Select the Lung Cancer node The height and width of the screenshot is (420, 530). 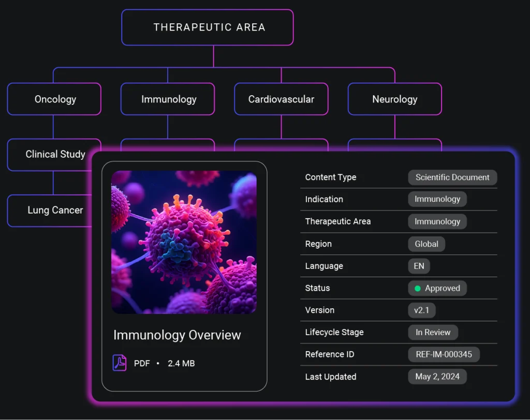(x=54, y=210)
